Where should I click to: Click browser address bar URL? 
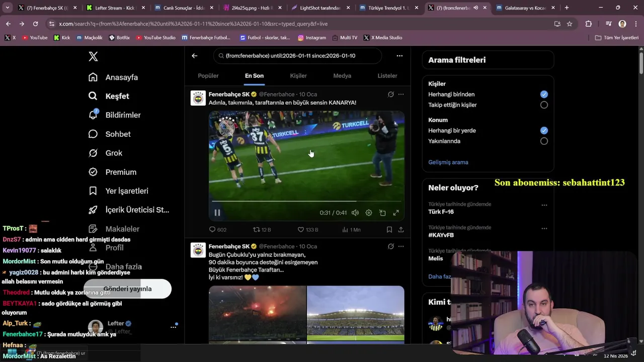pos(193,24)
